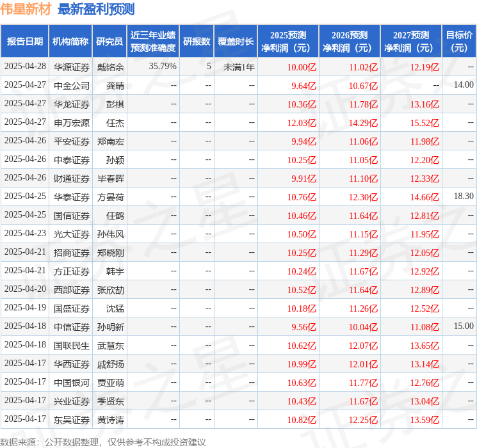477x448 pixels.
Task: Click the 近三年业绩预测准确度 header
Action: pos(153,42)
